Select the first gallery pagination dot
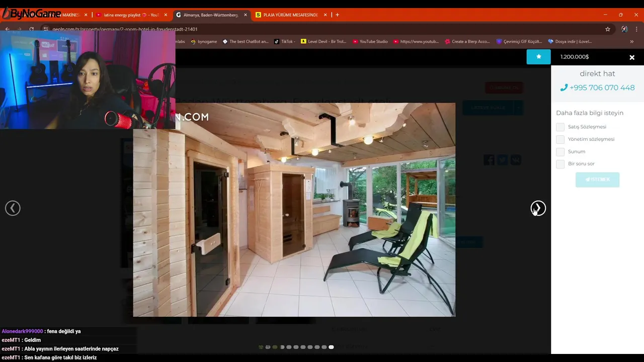The width and height of the screenshot is (644, 362). pos(261,347)
